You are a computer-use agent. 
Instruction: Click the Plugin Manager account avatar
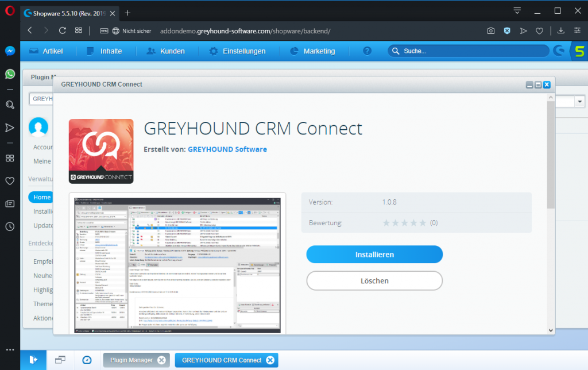[x=38, y=127]
